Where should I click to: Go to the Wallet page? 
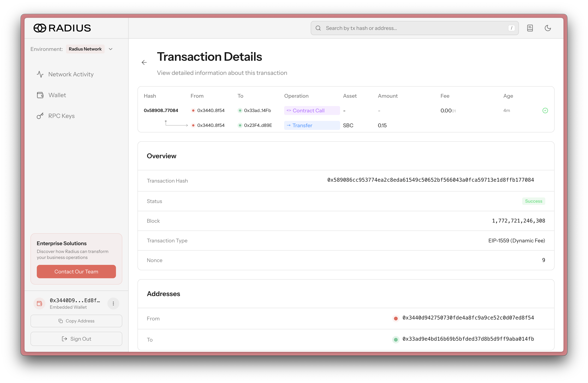pos(57,95)
